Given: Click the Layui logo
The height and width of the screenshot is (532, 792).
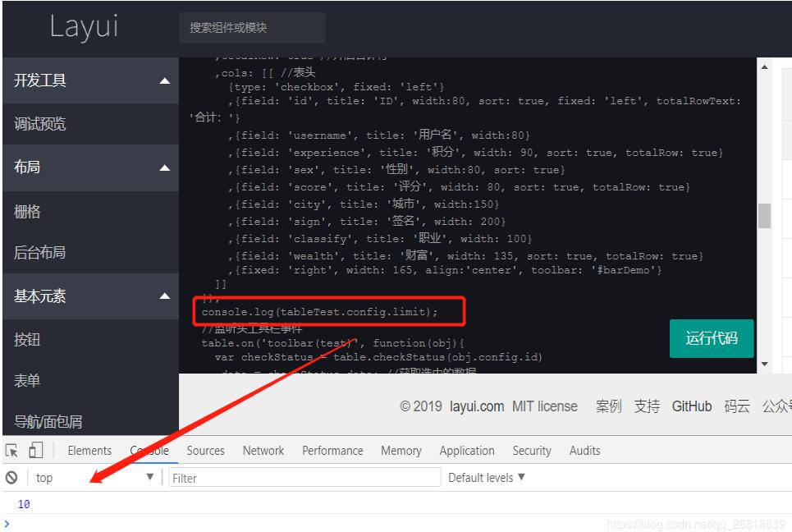Looking at the screenshot, I should point(84,27).
